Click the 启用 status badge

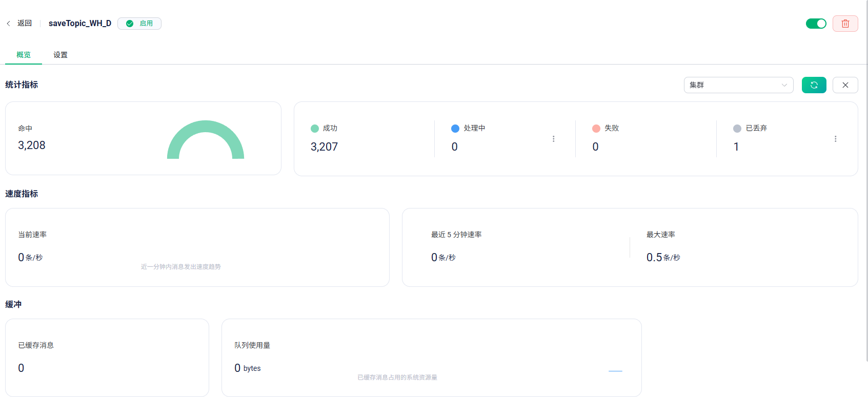[139, 24]
